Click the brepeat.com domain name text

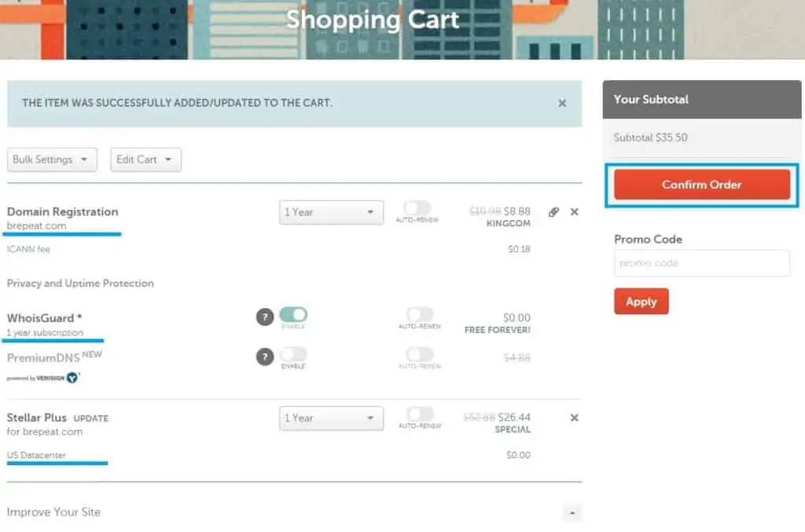pyautogui.click(x=36, y=226)
